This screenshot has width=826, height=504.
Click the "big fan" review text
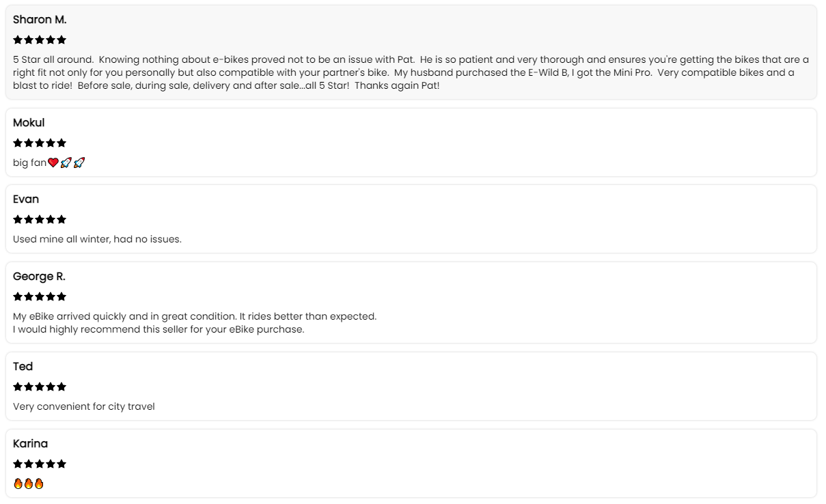pyautogui.click(x=29, y=163)
